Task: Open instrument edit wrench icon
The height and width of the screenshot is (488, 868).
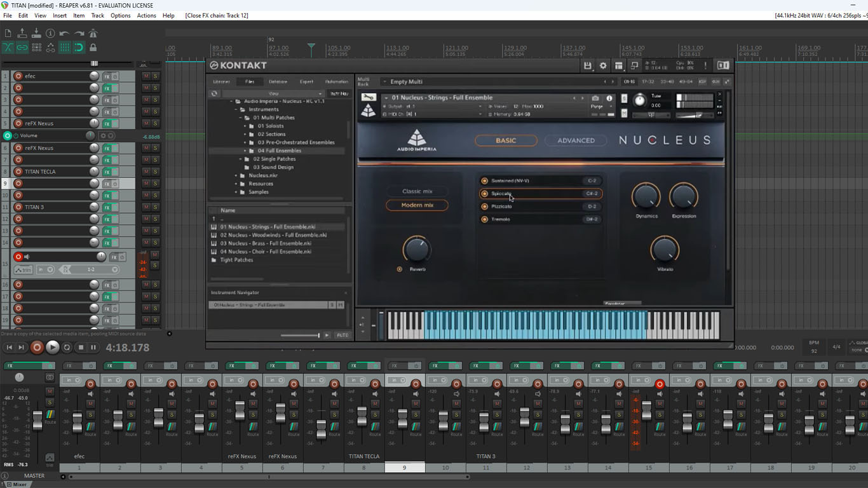Action: [369, 98]
